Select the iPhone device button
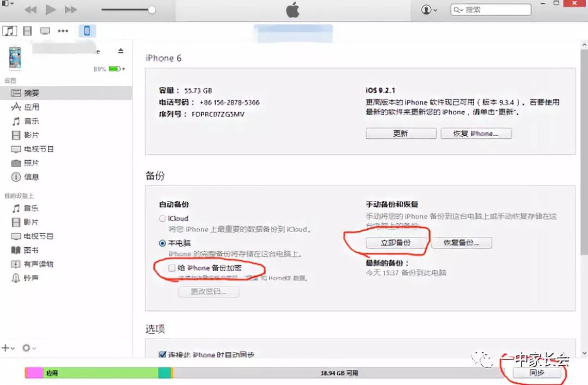 pyautogui.click(x=87, y=31)
